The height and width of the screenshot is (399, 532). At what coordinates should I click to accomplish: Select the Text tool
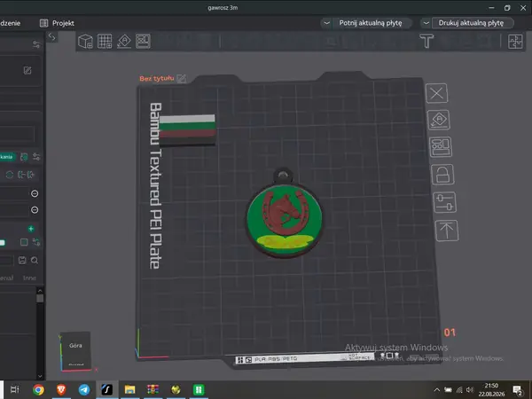point(426,41)
